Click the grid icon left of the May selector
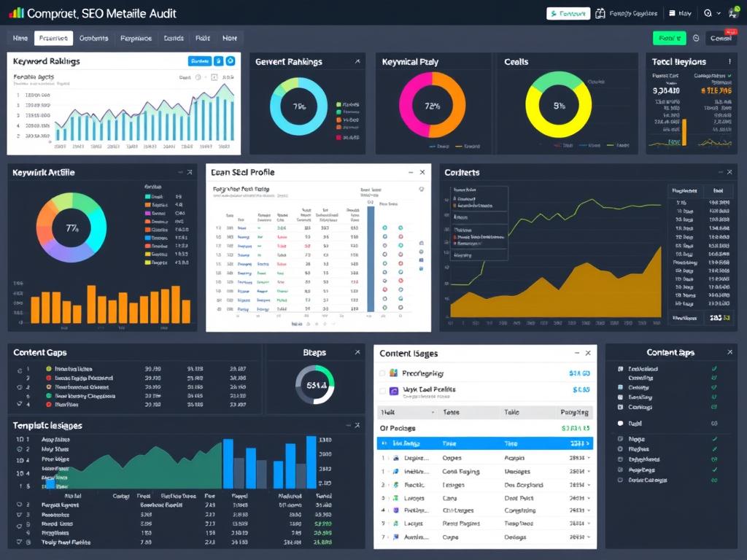 673,12
